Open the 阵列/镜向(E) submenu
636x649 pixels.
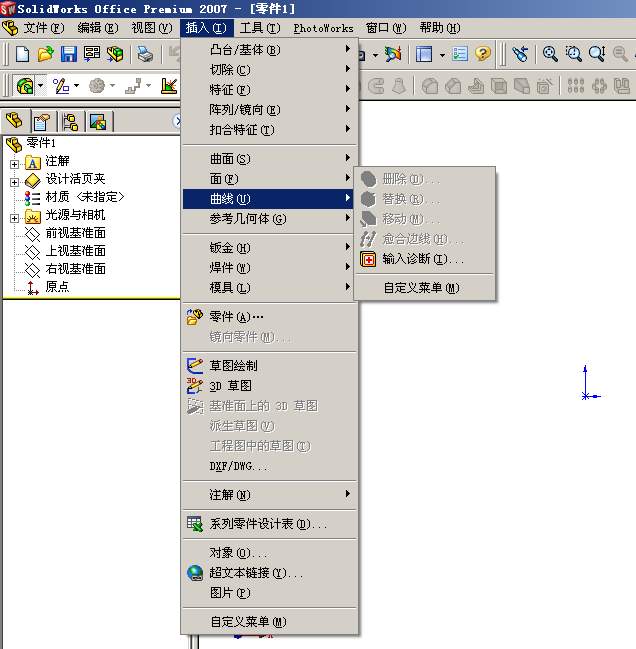point(269,110)
